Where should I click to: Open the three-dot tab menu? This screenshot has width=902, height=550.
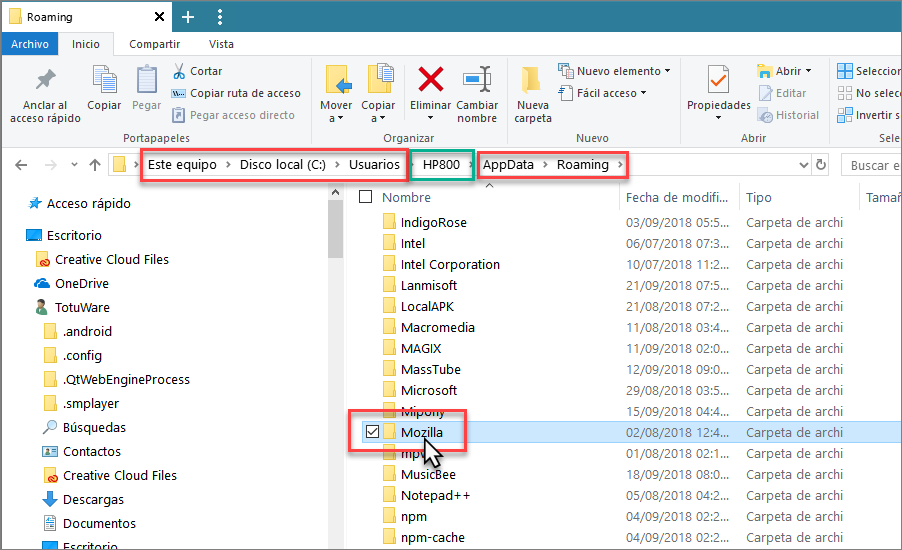pos(220,17)
